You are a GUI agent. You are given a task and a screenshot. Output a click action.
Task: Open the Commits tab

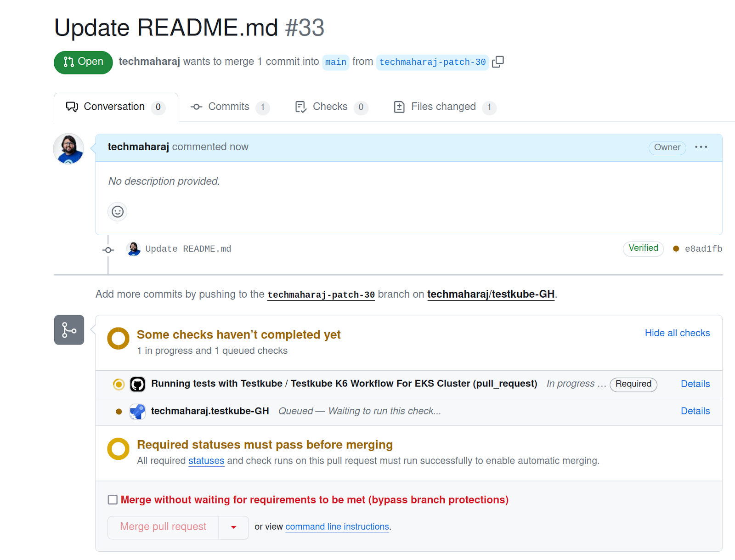point(230,107)
